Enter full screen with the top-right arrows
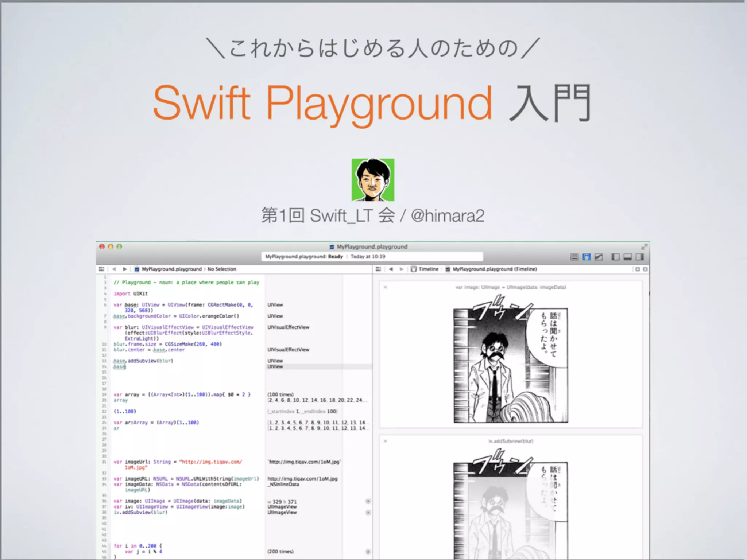The height and width of the screenshot is (560, 747). [644, 247]
